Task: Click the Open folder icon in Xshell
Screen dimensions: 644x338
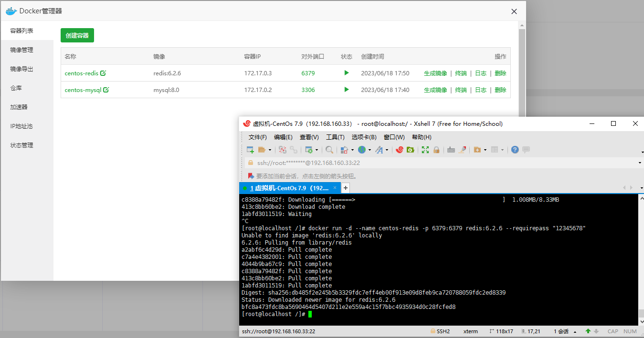Action: pos(262,150)
